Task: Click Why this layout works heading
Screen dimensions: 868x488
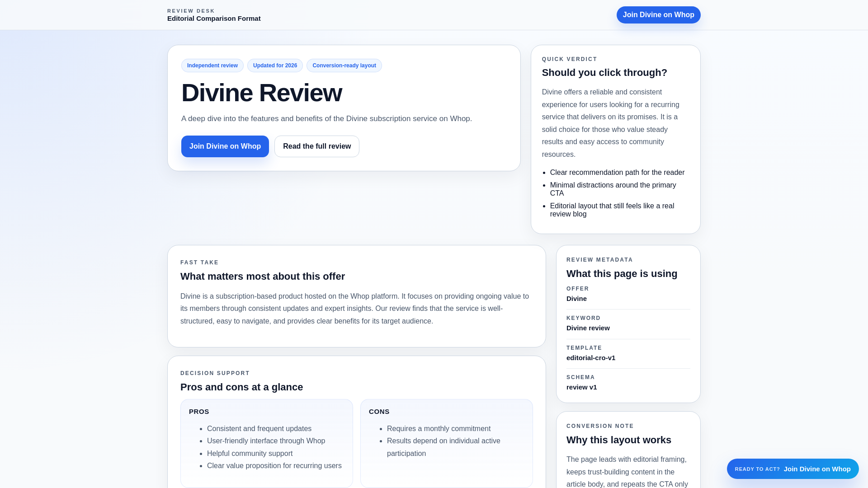Action: point(618,440)
